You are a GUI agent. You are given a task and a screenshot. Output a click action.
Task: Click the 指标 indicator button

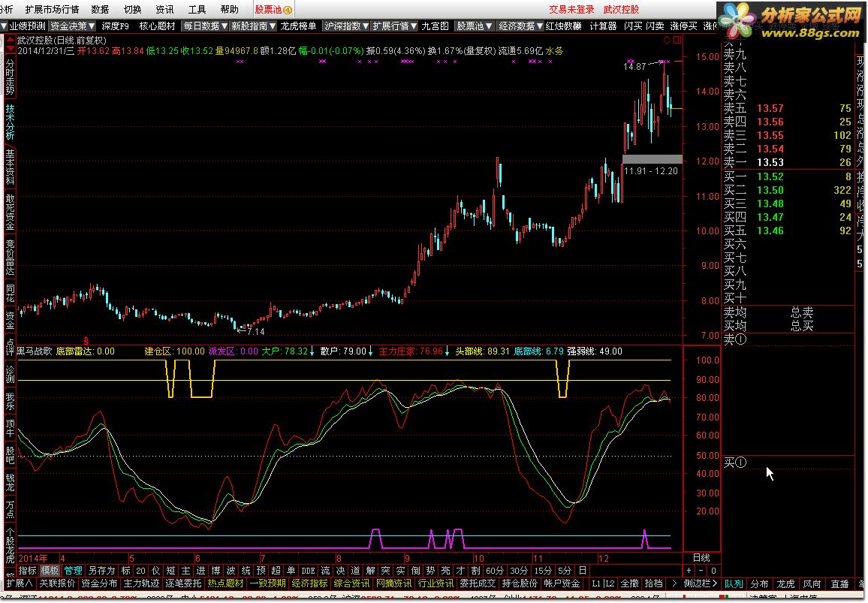pos(27,570)
